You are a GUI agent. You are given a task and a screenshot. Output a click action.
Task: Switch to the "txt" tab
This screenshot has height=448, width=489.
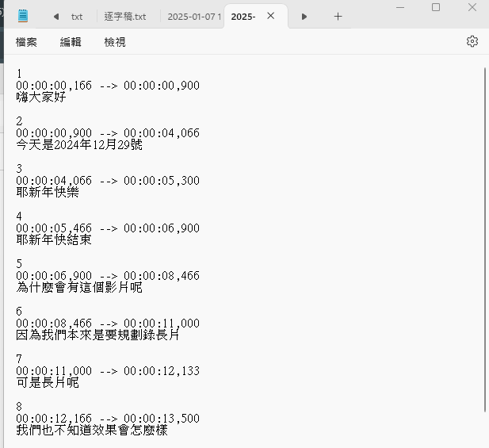tap(77, 17)
